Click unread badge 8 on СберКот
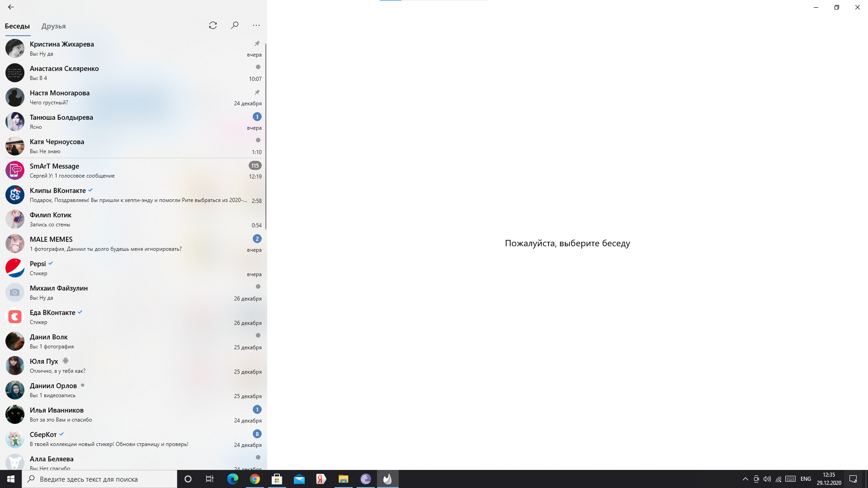This screenshot has height=488, width=868. 257,434
